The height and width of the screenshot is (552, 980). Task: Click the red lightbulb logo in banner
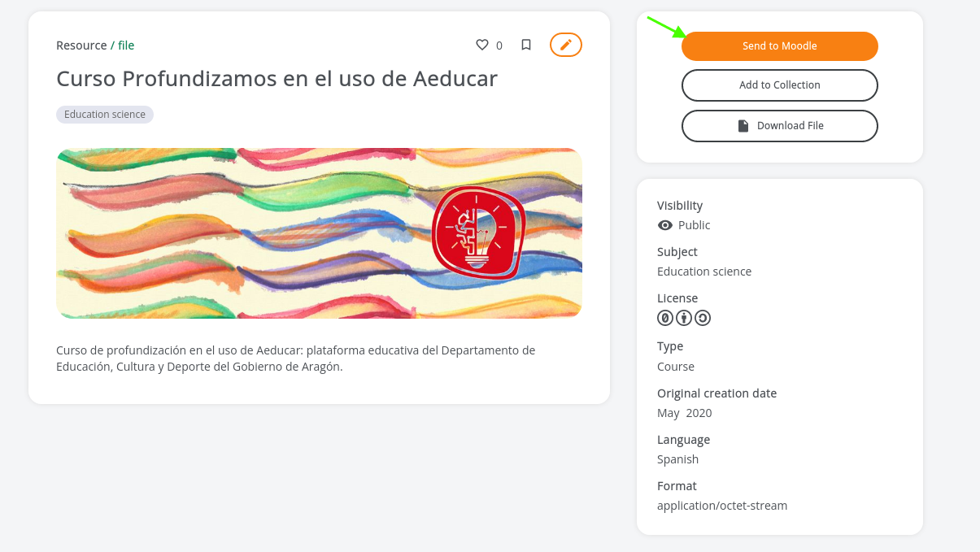point(478,233)
